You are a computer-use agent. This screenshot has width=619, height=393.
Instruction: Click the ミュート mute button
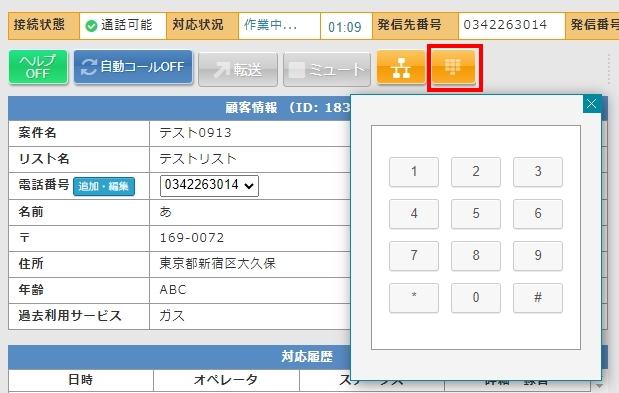(326, 69)
